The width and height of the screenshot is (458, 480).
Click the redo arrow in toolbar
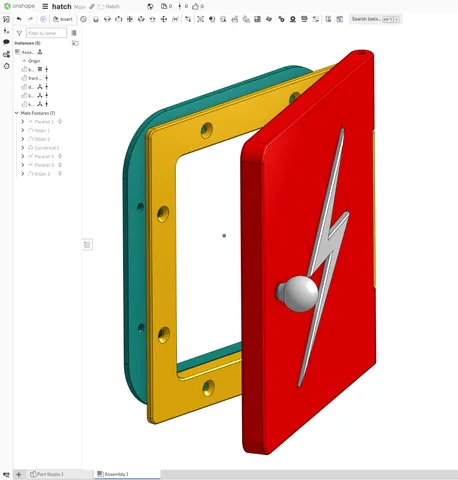click(x=30, y=19)
